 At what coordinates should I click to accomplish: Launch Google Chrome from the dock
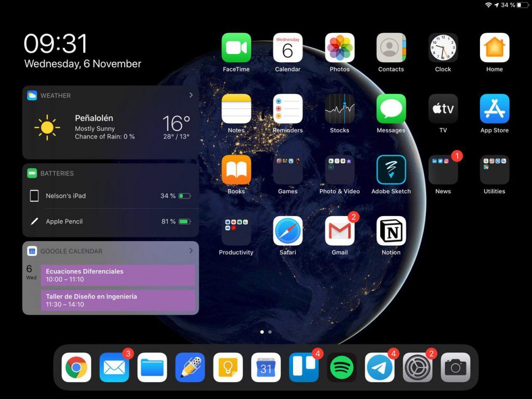(76, 368)
